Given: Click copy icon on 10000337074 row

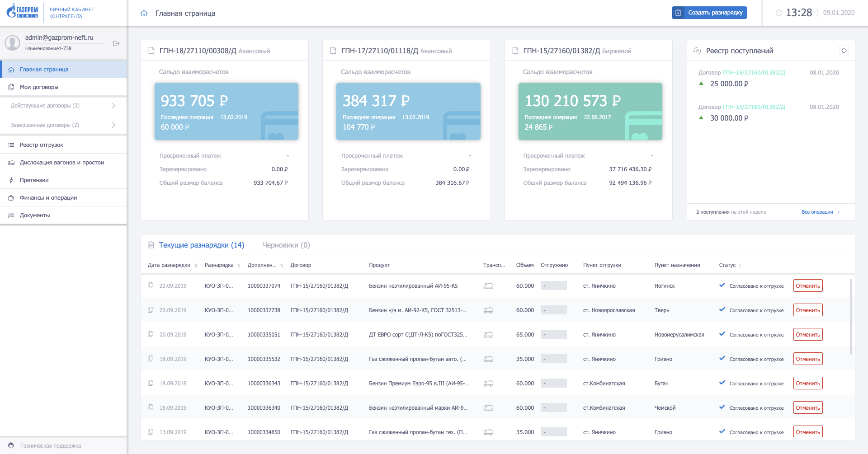Looking at the screenshot, I should [x=151, y=286].
